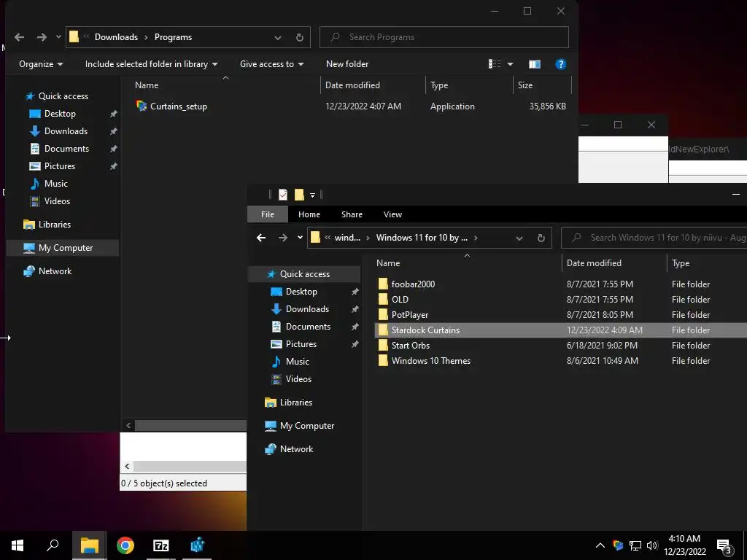Select Pictures in front window sidebar
The height and width of the screenshot is (560, 747).
point(301,344)
